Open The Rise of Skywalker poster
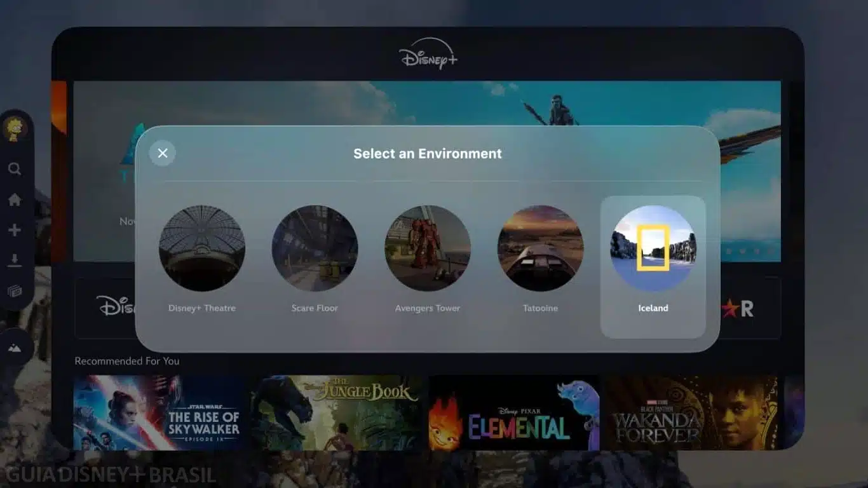Viewport: 868px width, 488px height. 159,412
